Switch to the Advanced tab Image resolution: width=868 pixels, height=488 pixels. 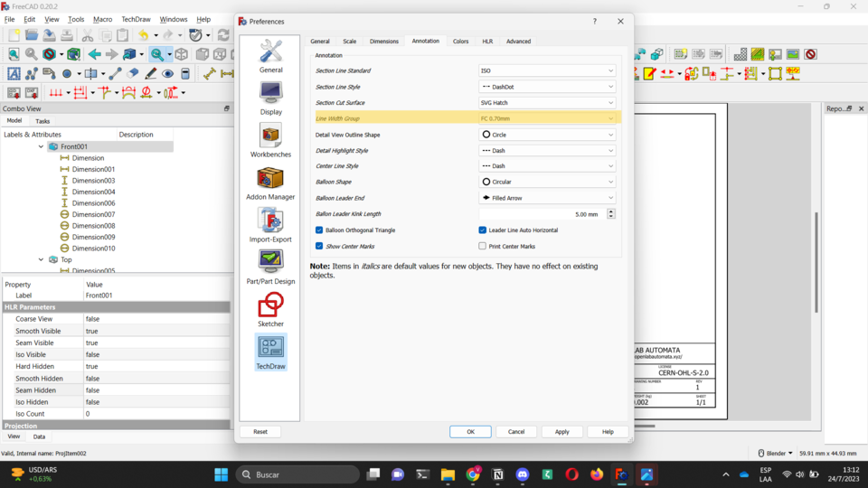519,42
